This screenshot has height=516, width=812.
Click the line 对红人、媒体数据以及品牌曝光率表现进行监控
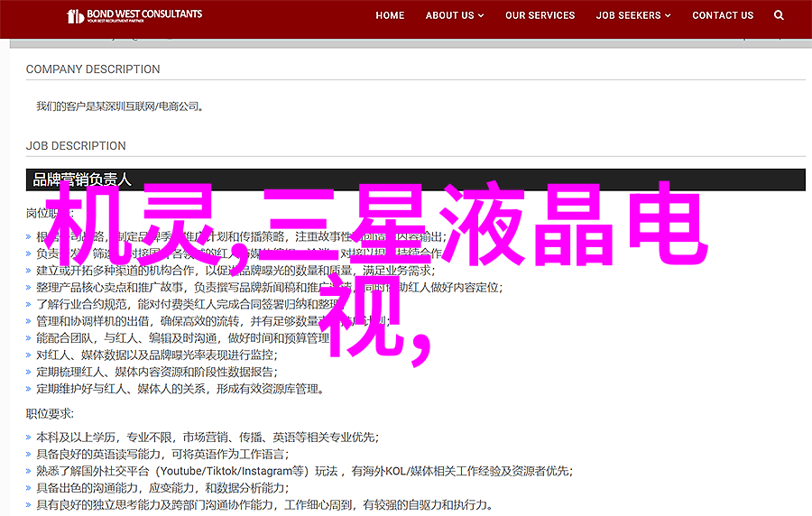[x=156, y=355]
